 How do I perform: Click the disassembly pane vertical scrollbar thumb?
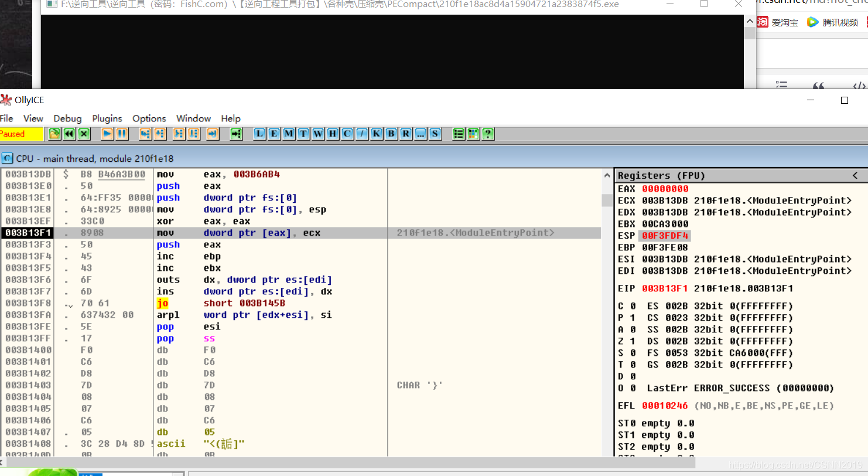coord(607,200)
